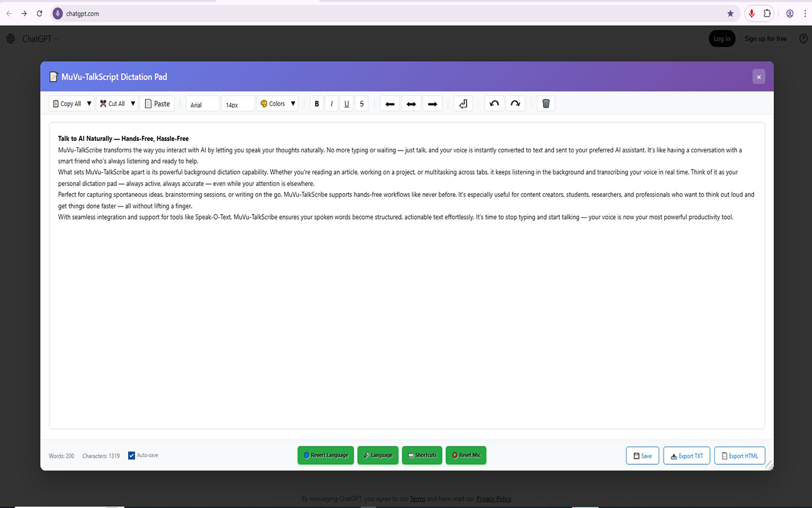Click the MuVu-TalkScript Dictation Pad title
Image resolution: width=812 pixels, height=508 pixels.
(x=114, y=77)
